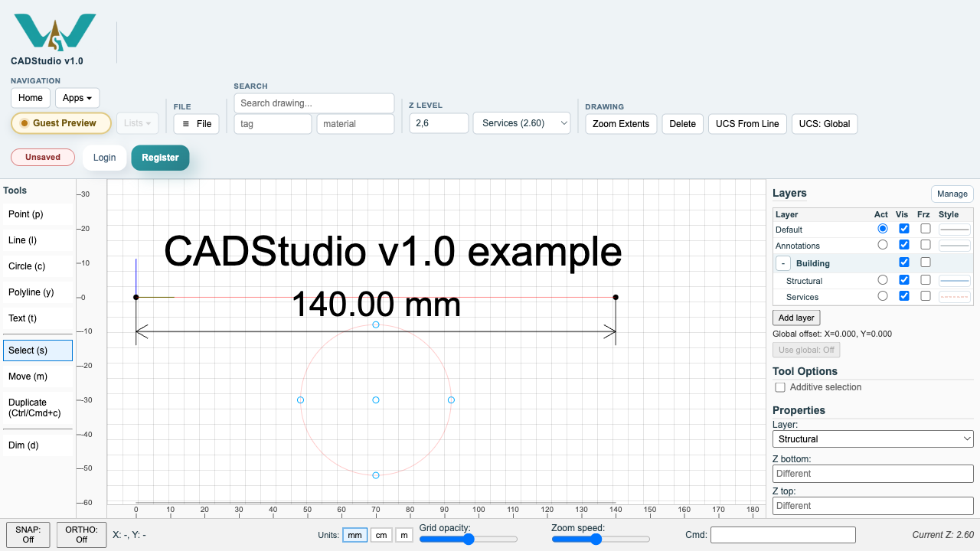Open the Apps dropdown menu
Image resolution: width=980 pixels, height=551 pixels.
(77, 98)
